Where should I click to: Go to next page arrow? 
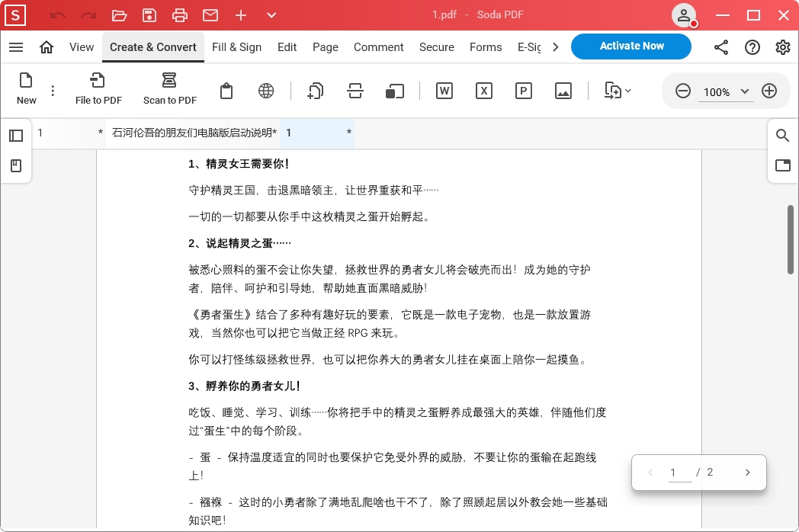pyautogui.click(x=747, y=473)
